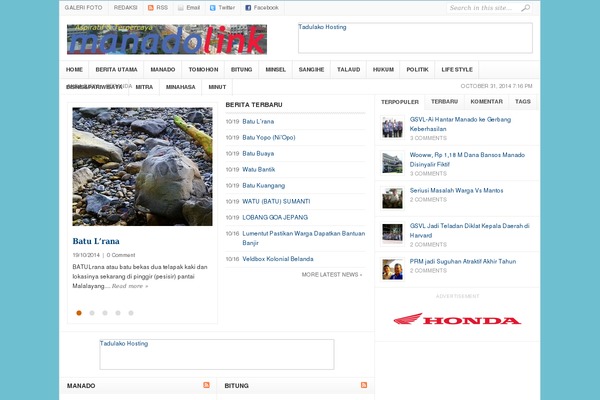Open MITRA submenu item
This screenshot has width=600, height=400.
(x=144, y=87)
